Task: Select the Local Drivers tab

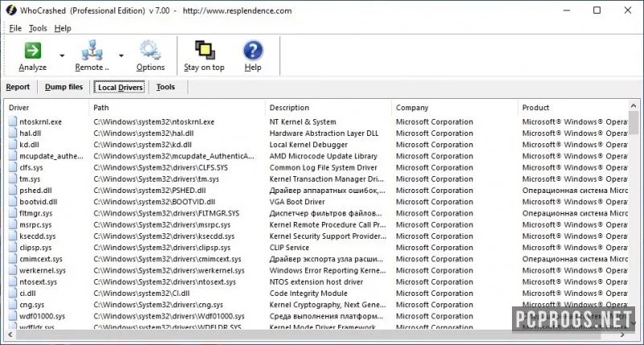Action: pyautogui.click(x=120, y=88)
